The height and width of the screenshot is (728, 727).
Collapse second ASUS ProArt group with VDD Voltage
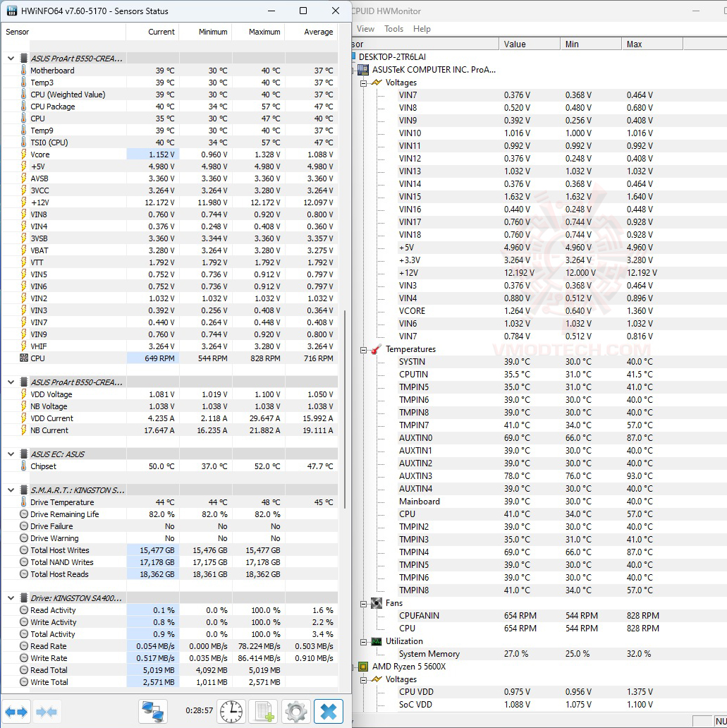[11, 382]
